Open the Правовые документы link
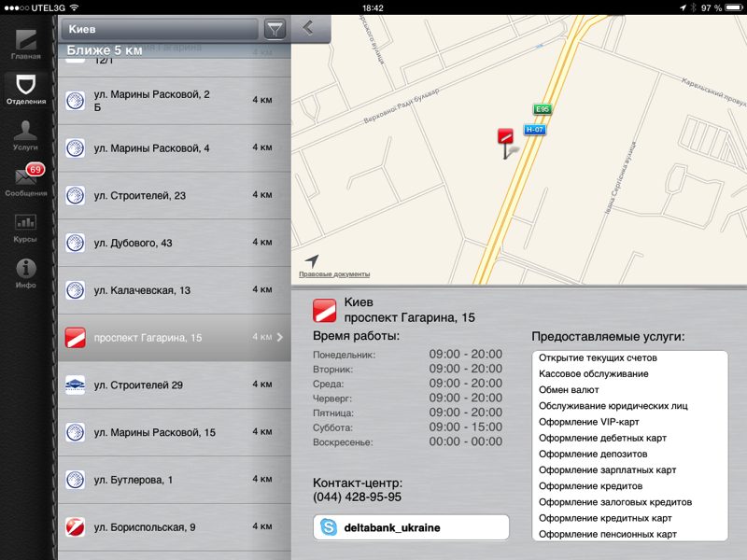The image size is (747, 560). pos(334,274)
